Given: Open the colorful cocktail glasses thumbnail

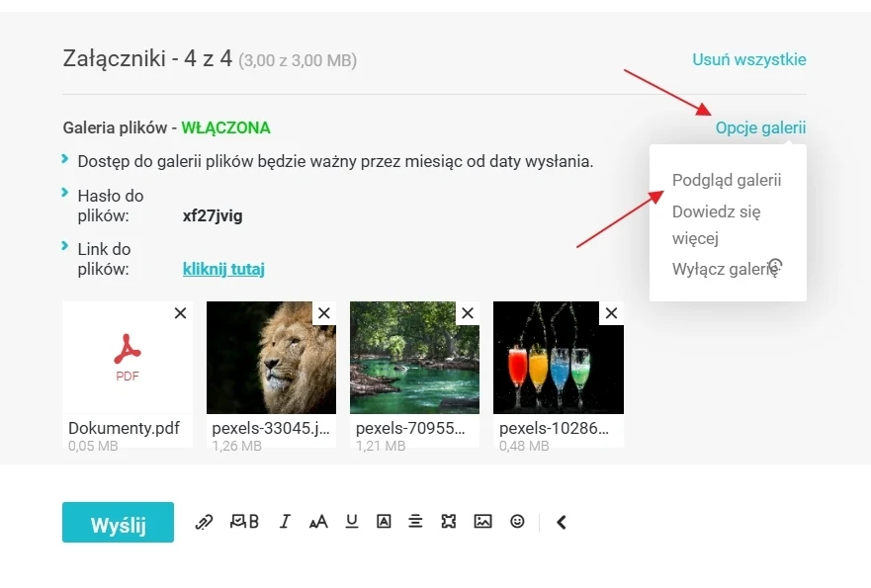Looking at the screenshot, I should click(x=559, y=358).
